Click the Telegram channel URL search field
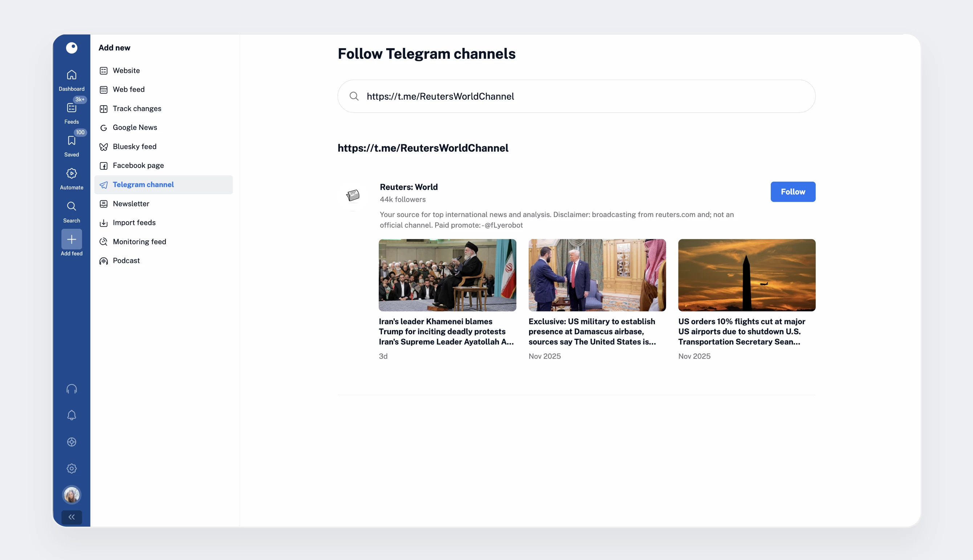The image size is (973, 560). pos(576,96)
